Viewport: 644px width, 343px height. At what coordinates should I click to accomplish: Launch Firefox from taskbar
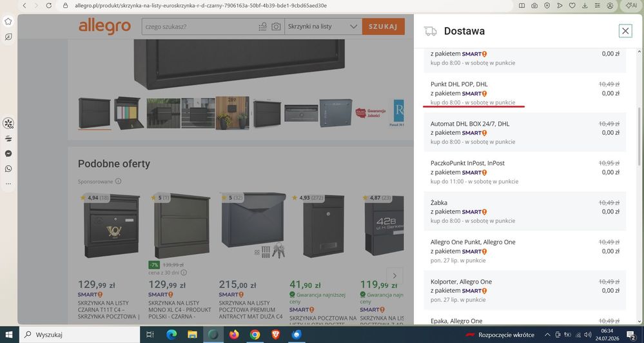point(234,335)
